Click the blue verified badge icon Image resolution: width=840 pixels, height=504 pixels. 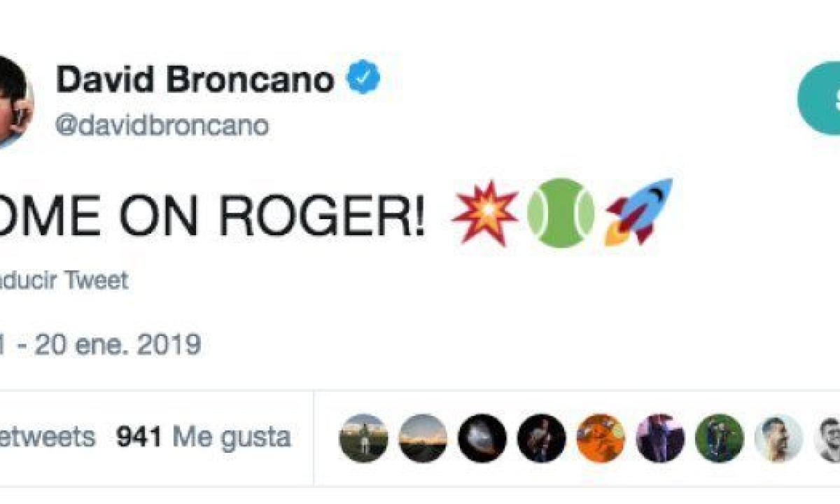point(364,78)
